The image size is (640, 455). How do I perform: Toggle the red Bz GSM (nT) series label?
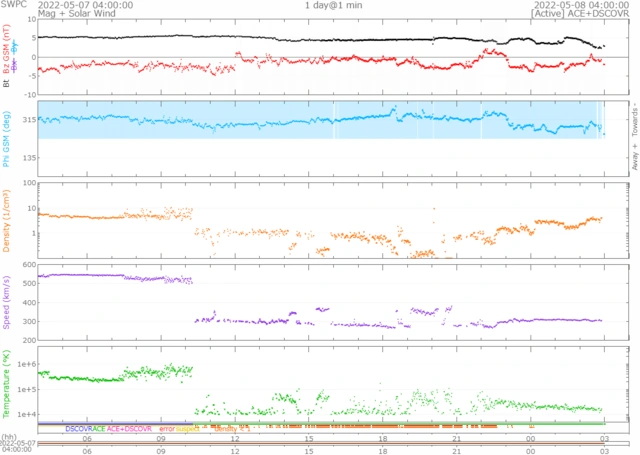click(x=7, y=54)
